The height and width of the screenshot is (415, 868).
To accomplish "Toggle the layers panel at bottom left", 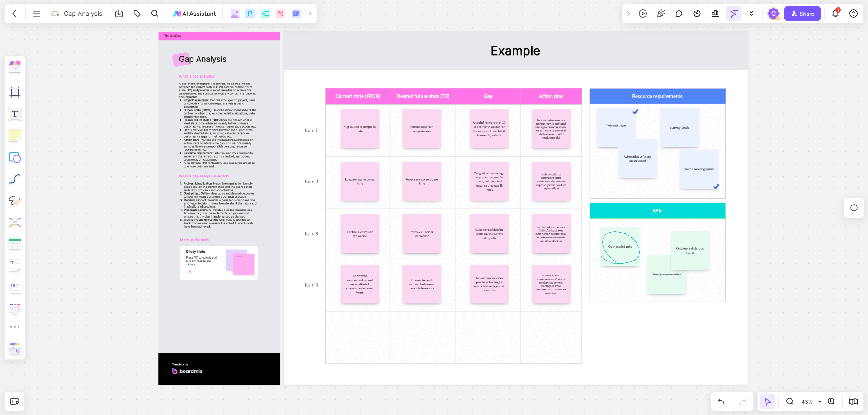I will click(x=14, y=401).
